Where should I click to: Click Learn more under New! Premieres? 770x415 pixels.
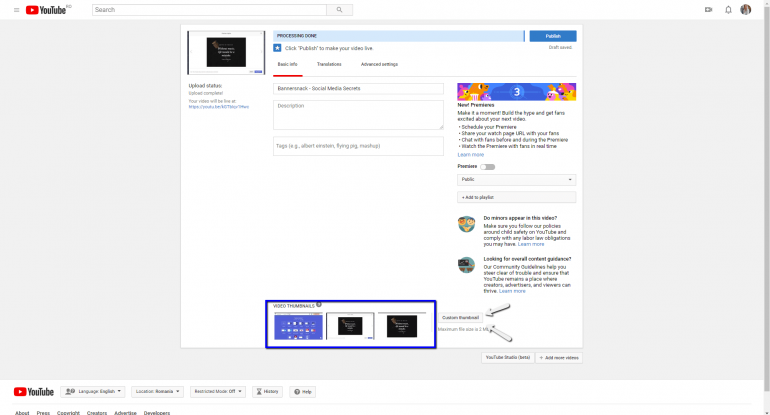[470, 155]
